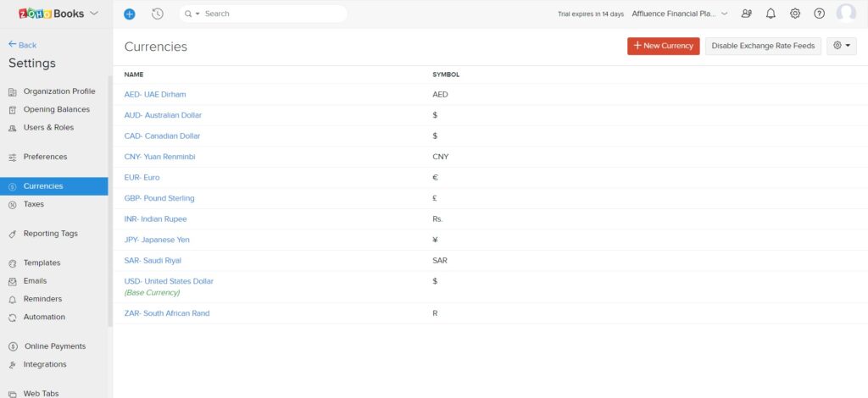Open the settings gear in top bar
Screen dimensions: 868x398
tap(795, 14)
